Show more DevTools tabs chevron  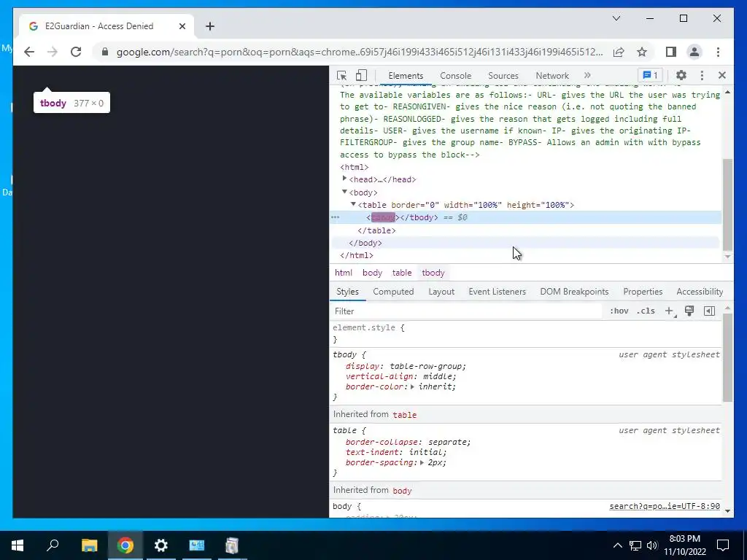click(587, 75)
